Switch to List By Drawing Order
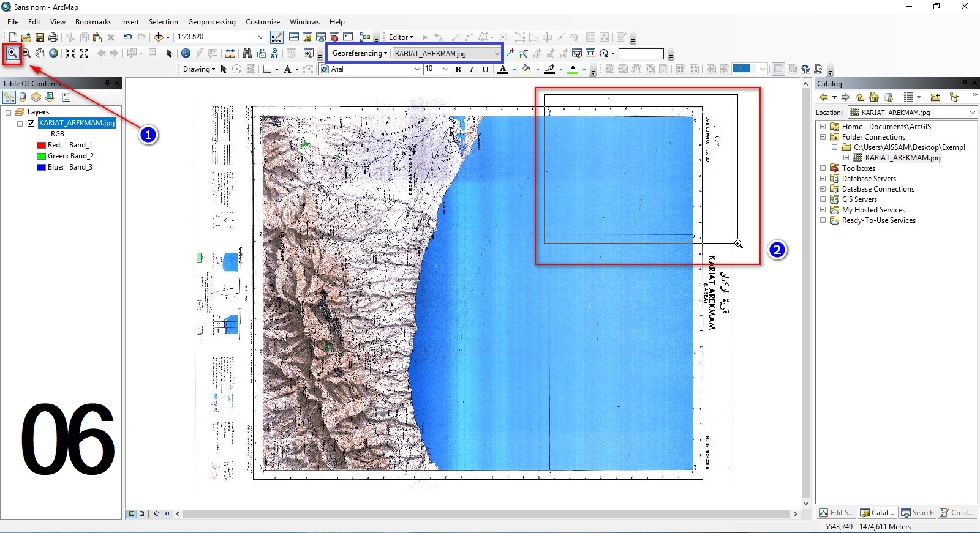 [9, 97]
